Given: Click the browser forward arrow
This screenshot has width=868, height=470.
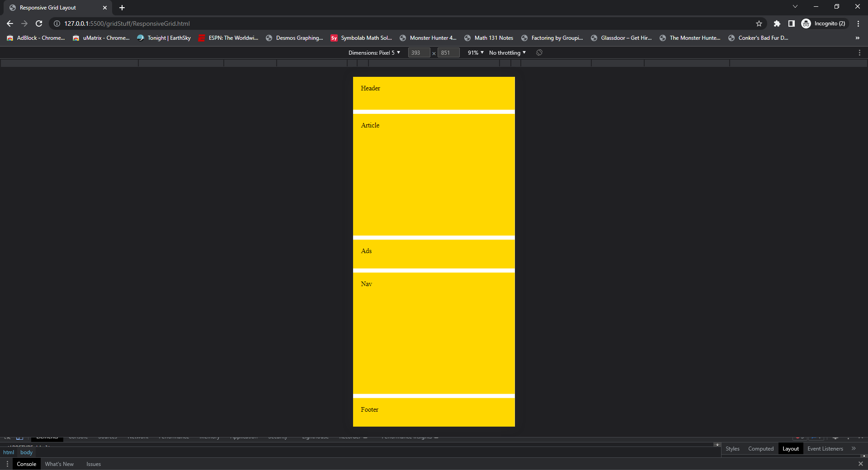Looking at the screenshot, I should point(24,23).
